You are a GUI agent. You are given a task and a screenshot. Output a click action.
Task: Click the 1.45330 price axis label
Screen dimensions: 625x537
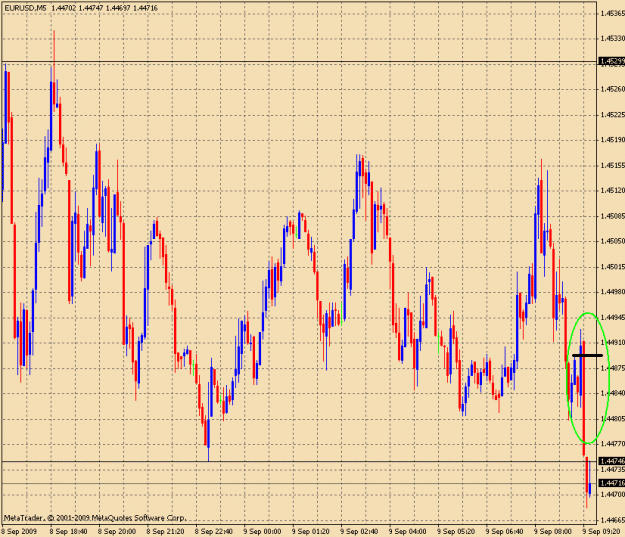[613, 39]
